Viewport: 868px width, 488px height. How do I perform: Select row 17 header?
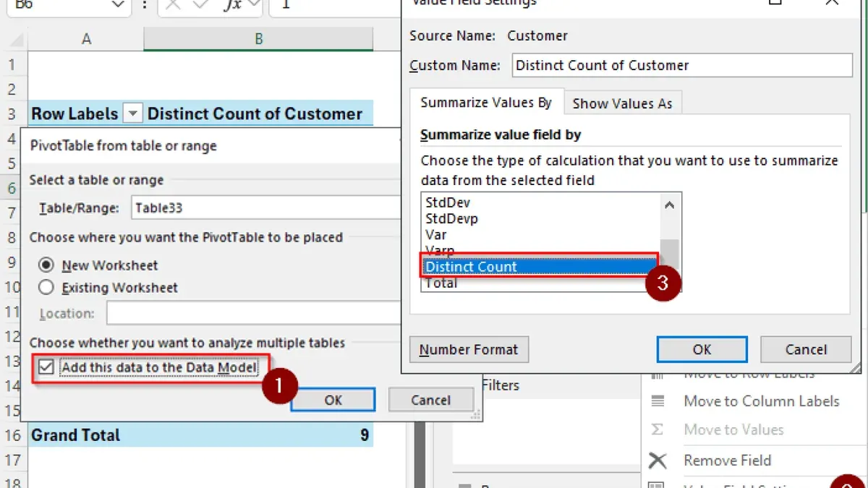click(x=12, y=460)
